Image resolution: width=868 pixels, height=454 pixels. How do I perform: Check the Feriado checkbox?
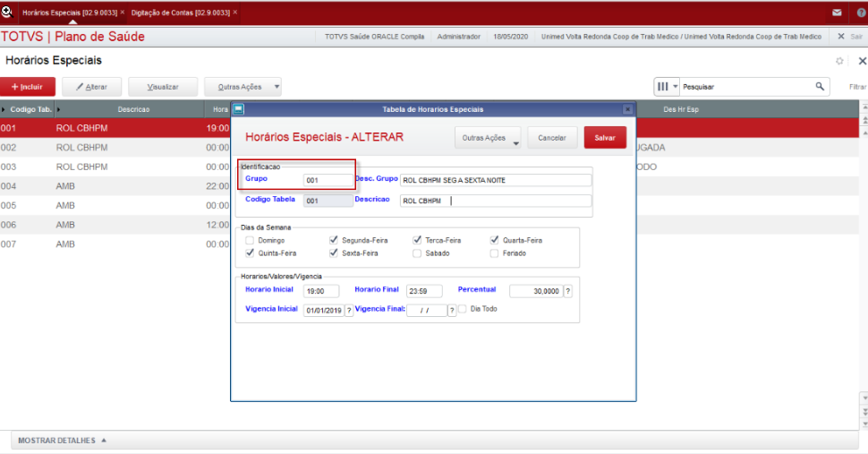tap(494, 253)
